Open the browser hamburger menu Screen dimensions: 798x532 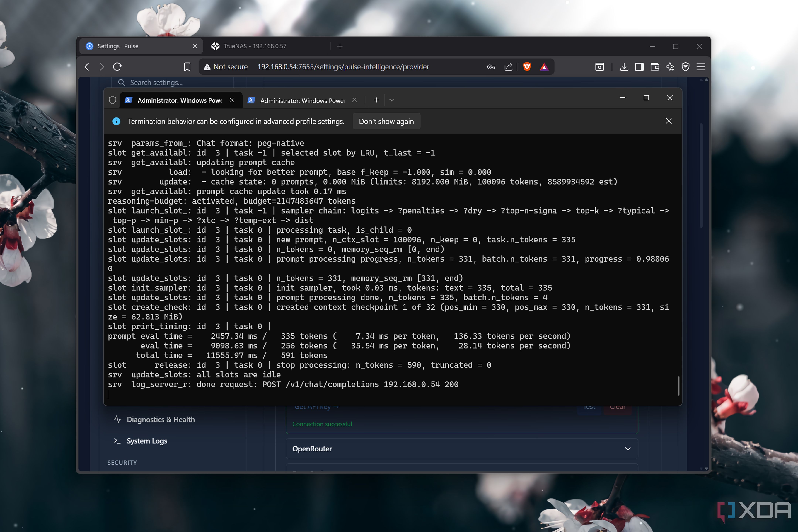coord(701,67)
